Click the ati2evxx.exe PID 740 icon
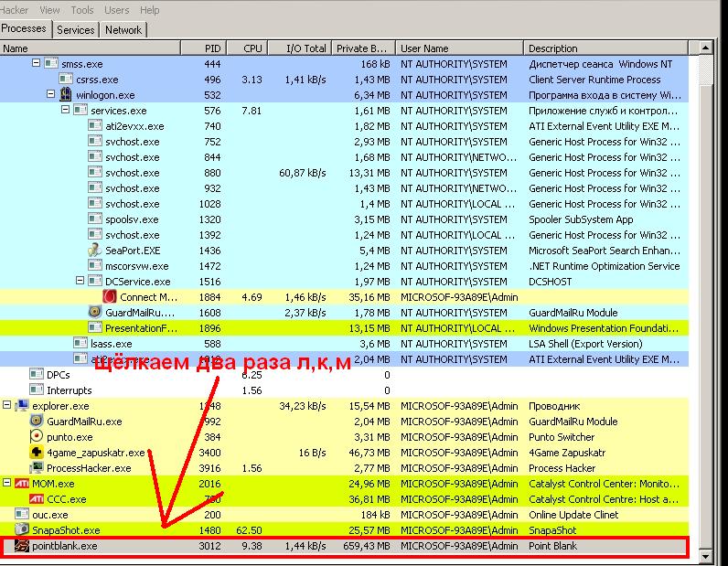The height and width of the screenshot is (566, 728). [x=95, y=125]
